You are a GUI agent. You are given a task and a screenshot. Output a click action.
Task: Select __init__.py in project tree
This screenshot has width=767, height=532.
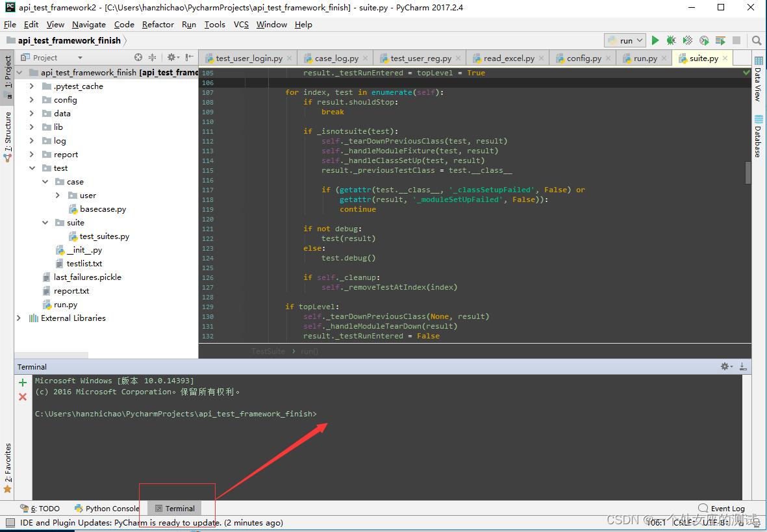pyautogui.click(x=84, y=250)
